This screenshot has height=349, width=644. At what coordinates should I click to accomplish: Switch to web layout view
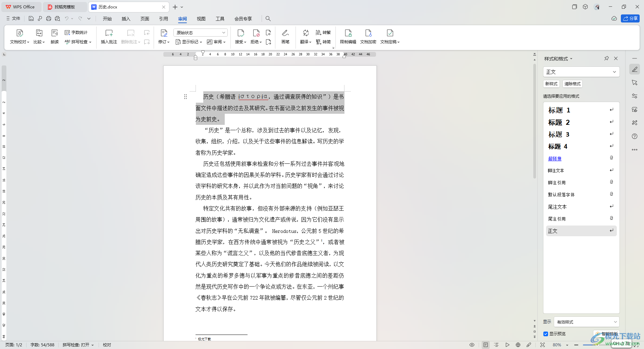(x=518, y=345)
